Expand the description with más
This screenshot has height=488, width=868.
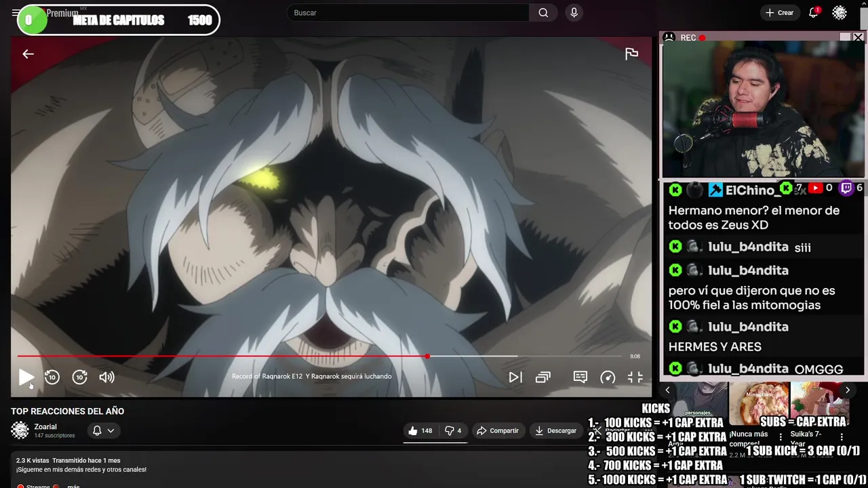73,486
